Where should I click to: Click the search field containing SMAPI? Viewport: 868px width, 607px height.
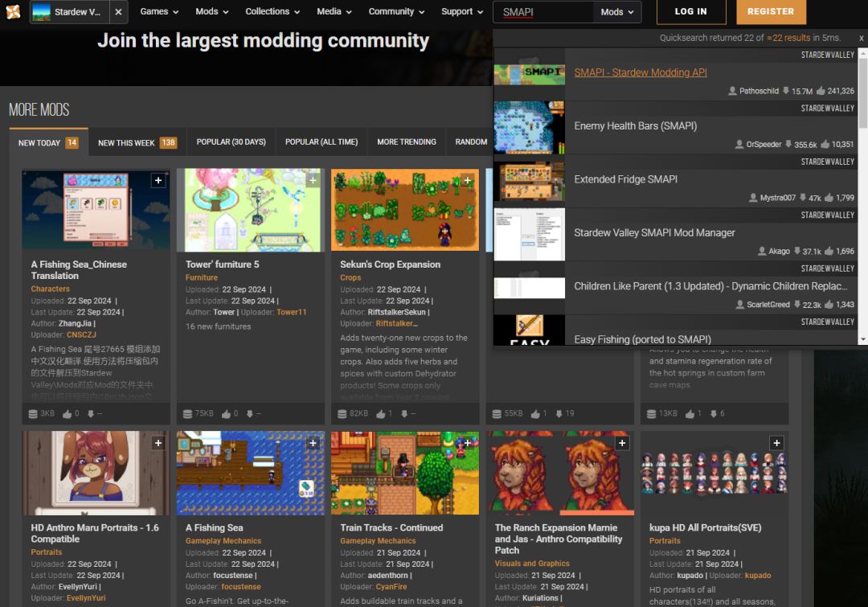(x=542, y=11)
